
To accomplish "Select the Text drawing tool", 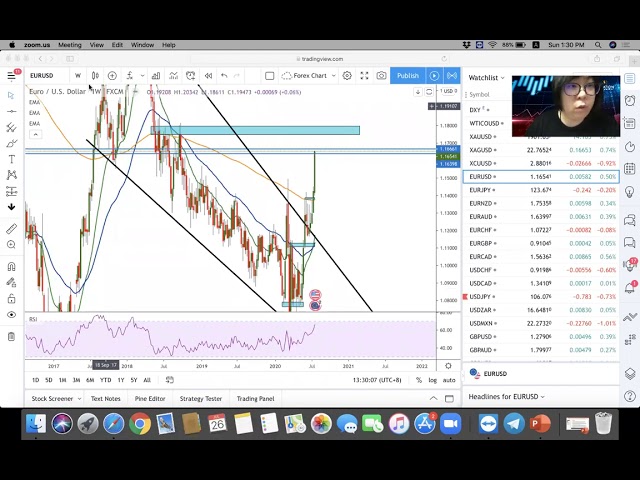I will pyautogui.click(x=11, y=159).
